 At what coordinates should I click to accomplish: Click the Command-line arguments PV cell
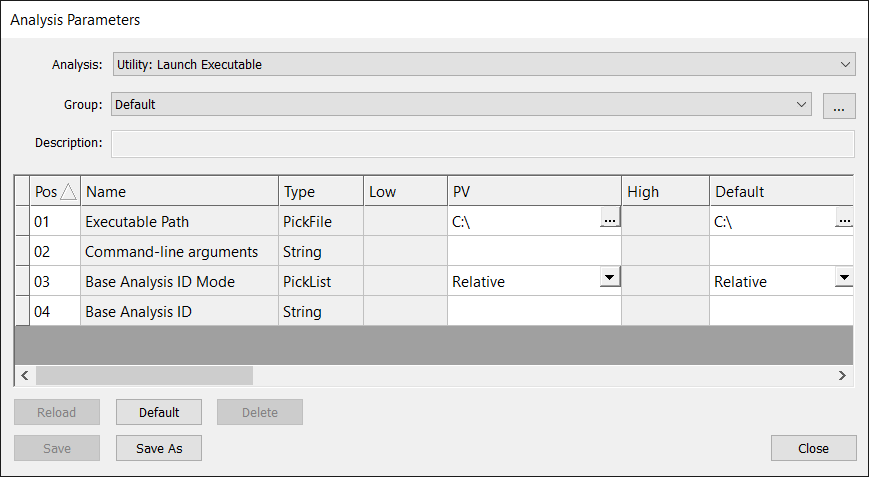coord(533,251)
